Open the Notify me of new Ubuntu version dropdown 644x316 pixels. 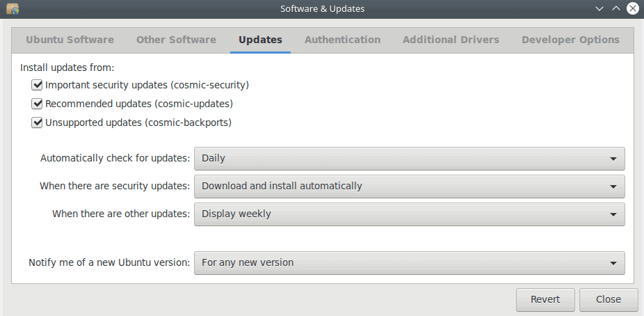pos(410,262)
